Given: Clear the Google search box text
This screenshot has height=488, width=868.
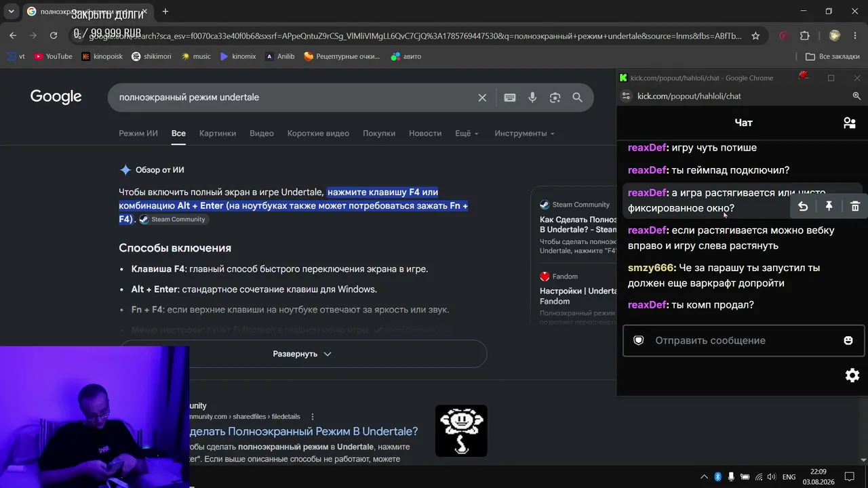Looking at the screenshot, I should click(482, 98).
